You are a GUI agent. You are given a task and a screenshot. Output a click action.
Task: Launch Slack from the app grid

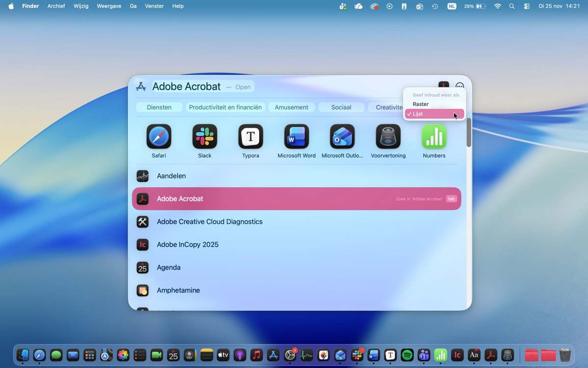coord(204,136)
